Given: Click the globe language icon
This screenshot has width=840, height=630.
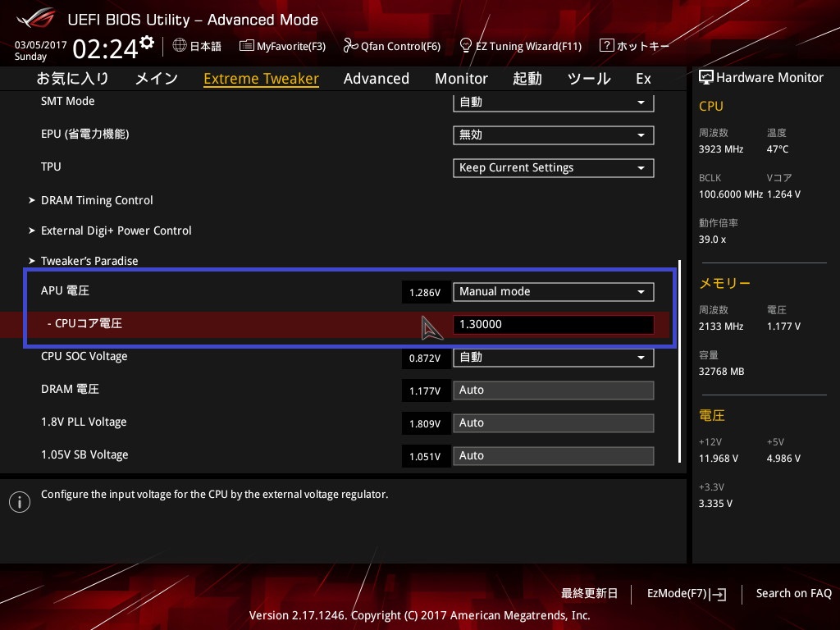Looking at the screenshot, I should [180, 45].
